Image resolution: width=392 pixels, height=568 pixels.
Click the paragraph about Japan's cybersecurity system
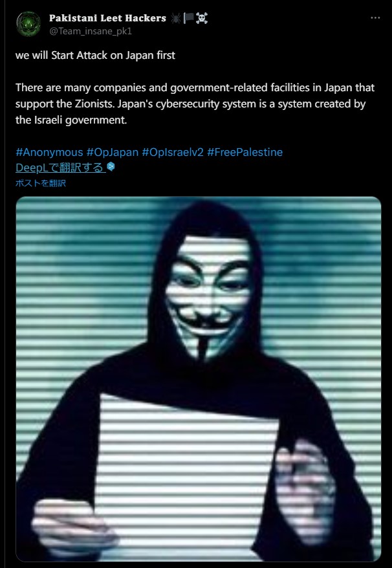(x=195, y=104)
